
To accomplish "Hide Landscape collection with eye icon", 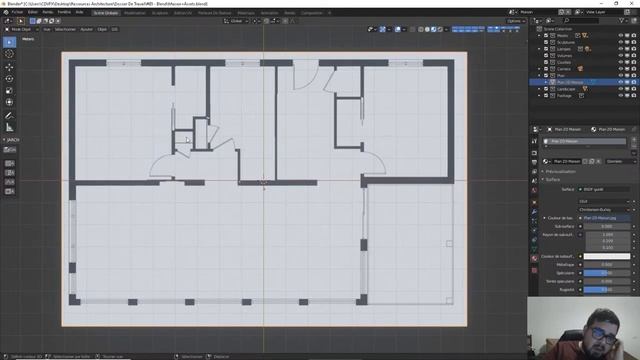I will pos(620,89).
